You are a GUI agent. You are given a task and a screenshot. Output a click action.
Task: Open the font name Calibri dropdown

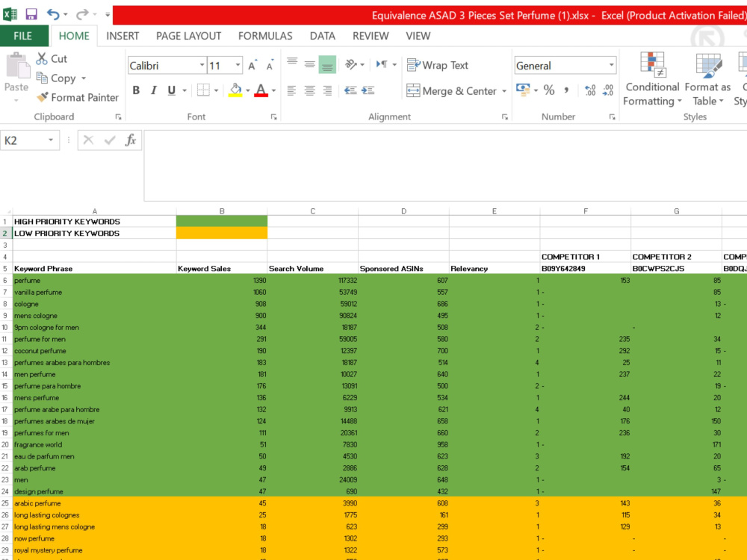(202, 65)
